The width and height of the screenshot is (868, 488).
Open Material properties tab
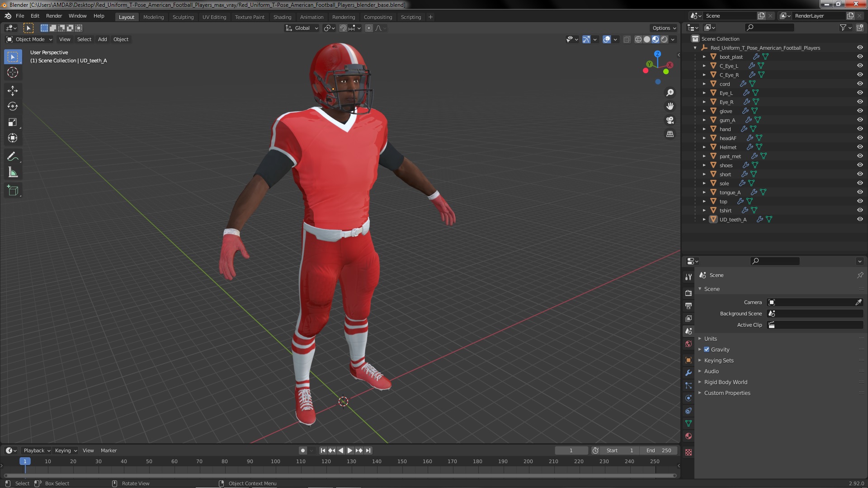[689, 436]
